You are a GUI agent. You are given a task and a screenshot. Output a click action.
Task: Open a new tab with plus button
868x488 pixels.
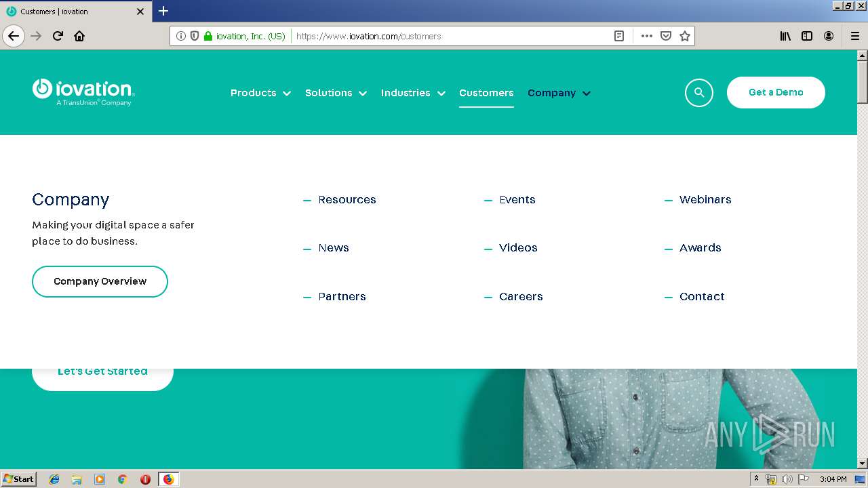point(163,11)
